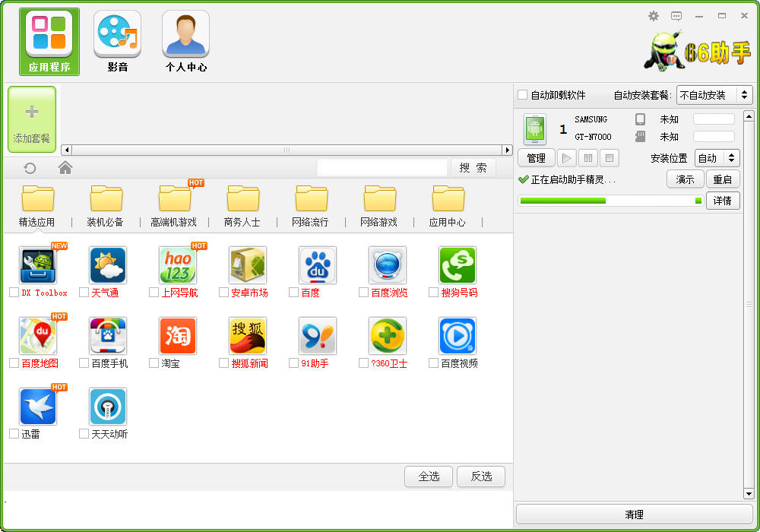The image size is (760, 532).
Task: Click the 详情 button
Action: (723, 200)
